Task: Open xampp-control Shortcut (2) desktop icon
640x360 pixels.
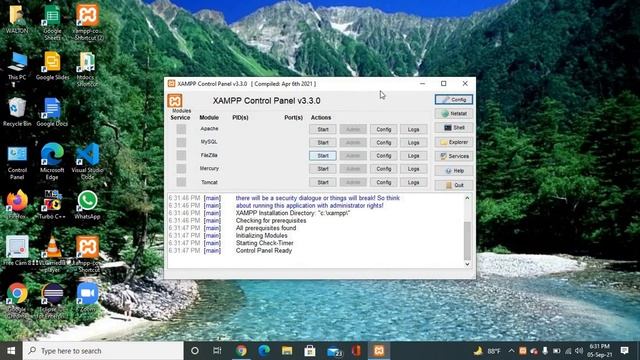Action: coord(87,22)
